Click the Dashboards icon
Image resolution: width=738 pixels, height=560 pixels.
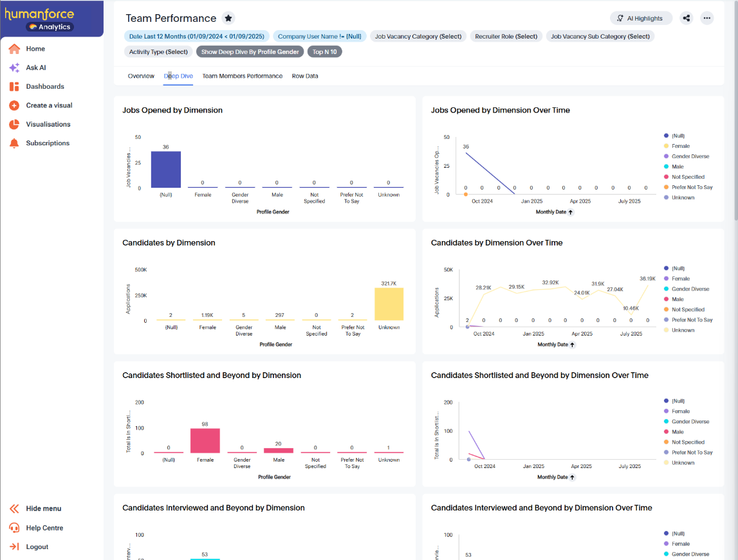[14, 87]
